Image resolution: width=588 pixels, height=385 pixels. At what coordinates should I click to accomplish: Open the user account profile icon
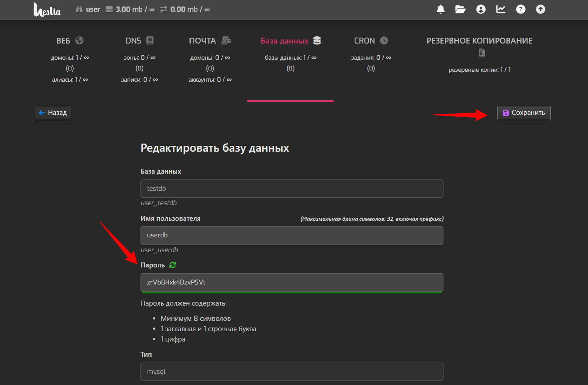tap(481, 9)
